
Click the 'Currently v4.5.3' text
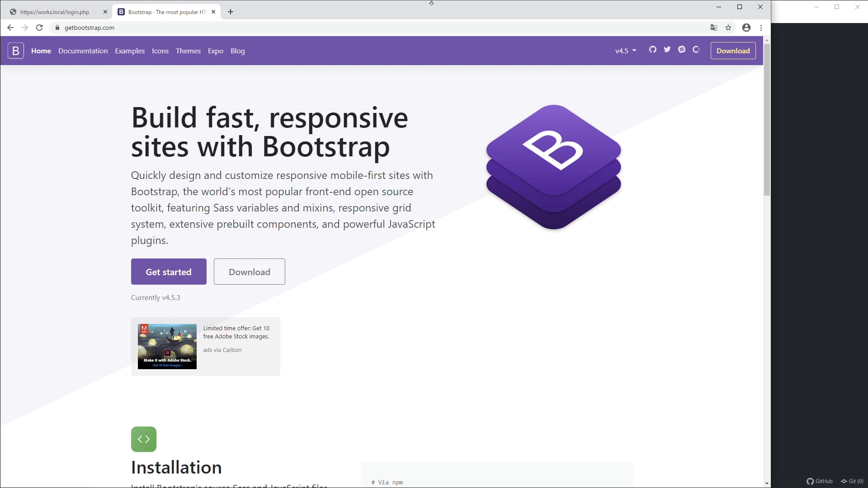pos(156,297)
